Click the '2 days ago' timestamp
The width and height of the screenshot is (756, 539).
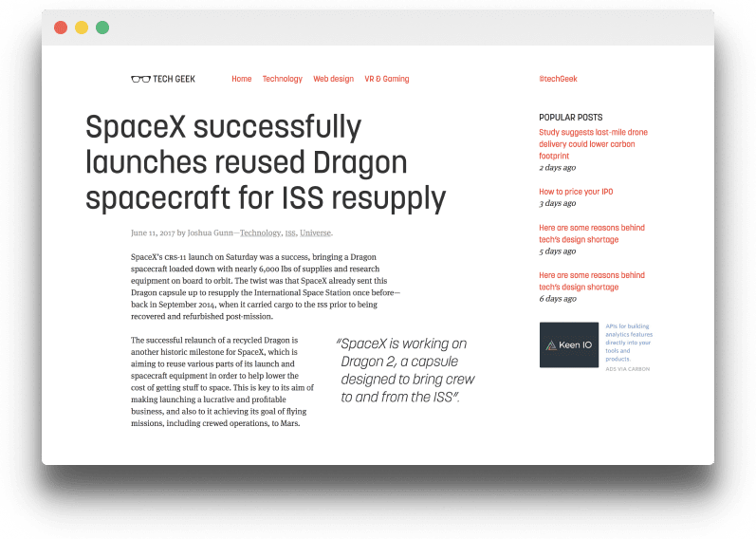tap(558, 168)
